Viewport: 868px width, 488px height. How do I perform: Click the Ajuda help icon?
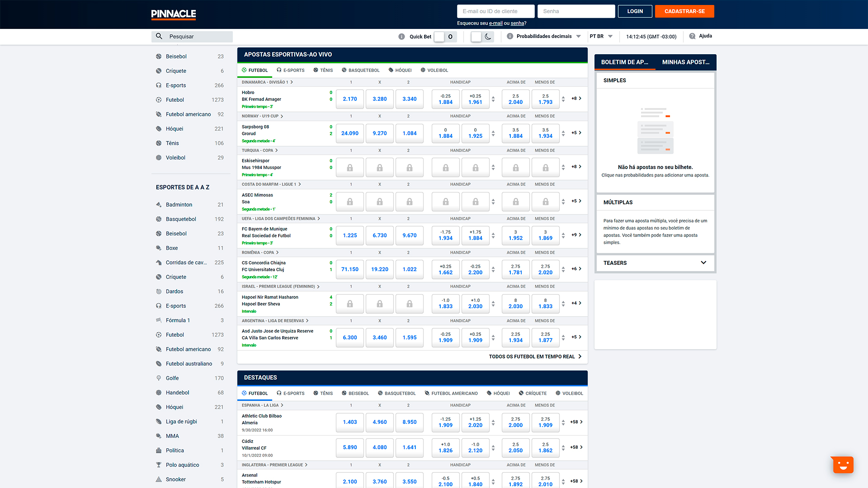pyautogui.click(x=692, y=36)
